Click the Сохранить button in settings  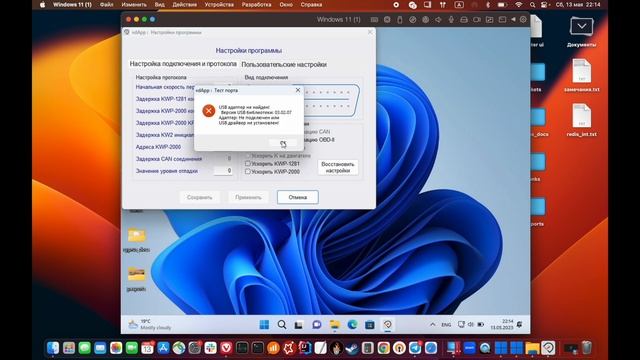point(200,197)
